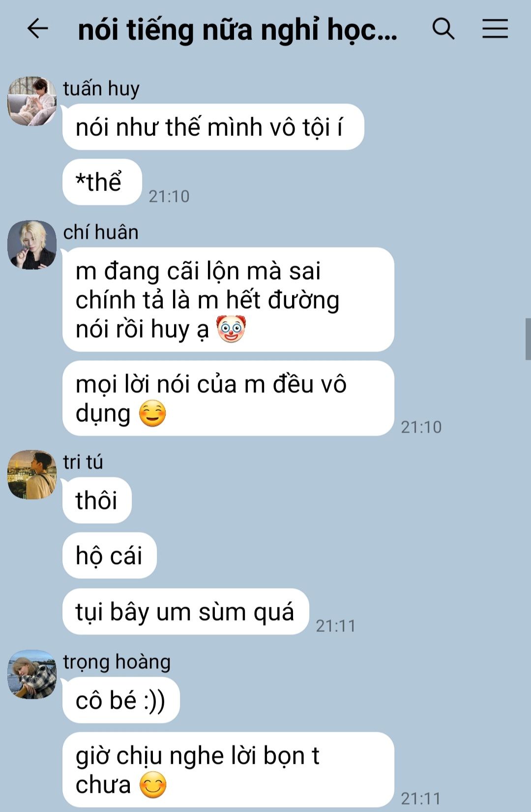Tap the chat title "nói tiếng nữa nghỉ học..."

[x=237, y=30]
